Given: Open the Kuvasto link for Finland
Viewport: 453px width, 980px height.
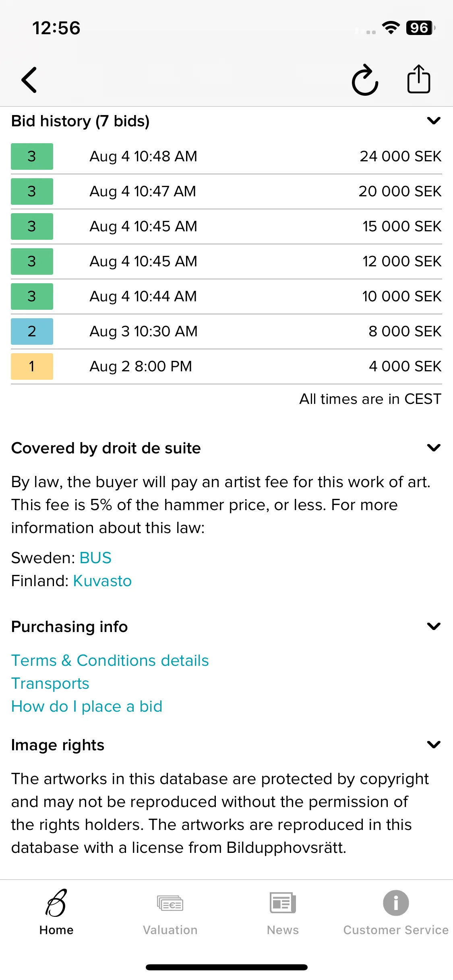Looking at the screenshot, I should click(x=102, y=581).
